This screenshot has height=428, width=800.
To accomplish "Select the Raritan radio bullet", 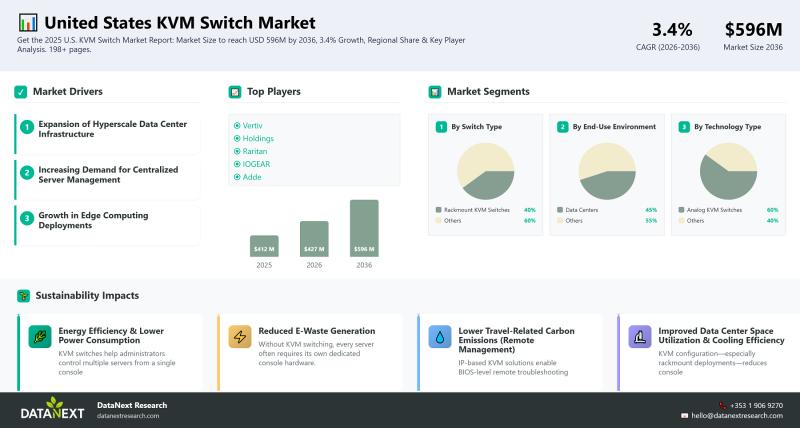I will pos(236,151).
